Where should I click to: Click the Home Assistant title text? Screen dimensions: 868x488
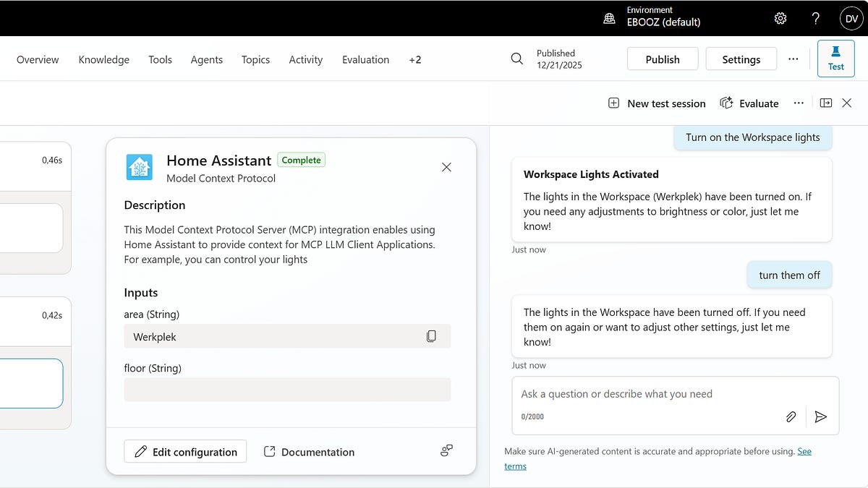pyautogui.click(x=218, y=160)
